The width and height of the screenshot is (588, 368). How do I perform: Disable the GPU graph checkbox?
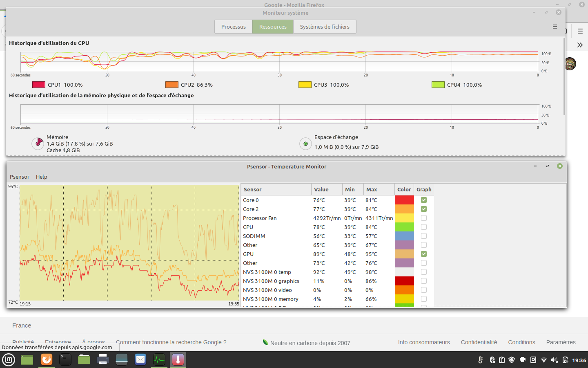[424, 254]
